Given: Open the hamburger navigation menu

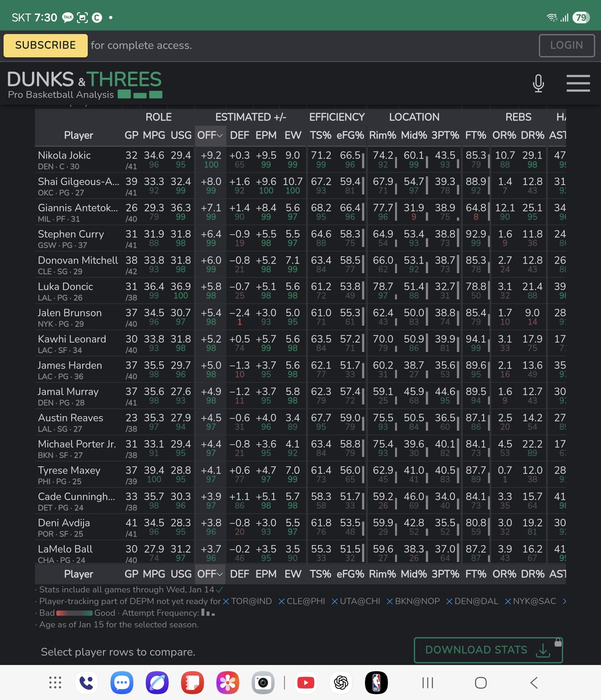Looking at the screenshot, I should click(x=578, y=83).
